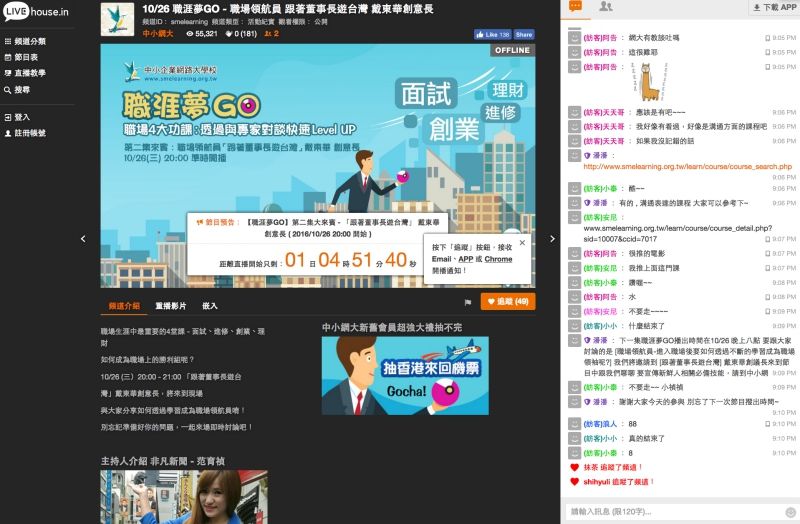Open 節目表 in sidebar
Image resolution: width=800 pixels, height=524 pixels.
[x=21, y=57]
